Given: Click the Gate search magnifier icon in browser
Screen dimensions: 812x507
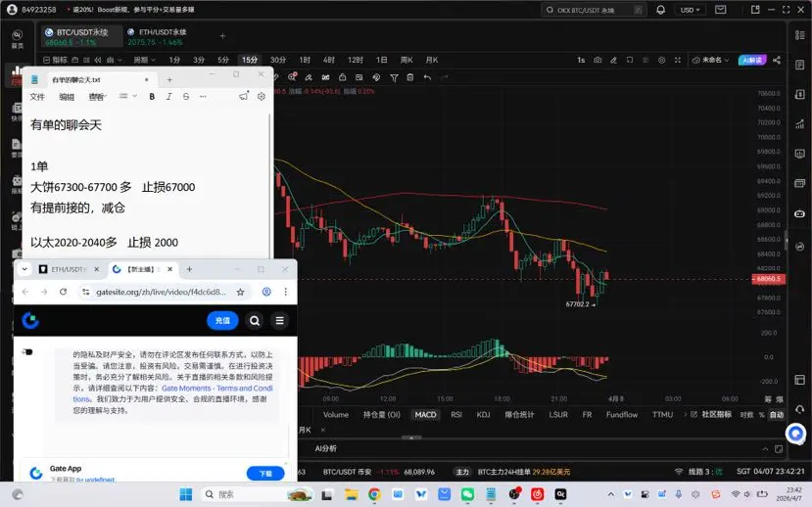Looking at the screenshot, I should pos(255,321).
